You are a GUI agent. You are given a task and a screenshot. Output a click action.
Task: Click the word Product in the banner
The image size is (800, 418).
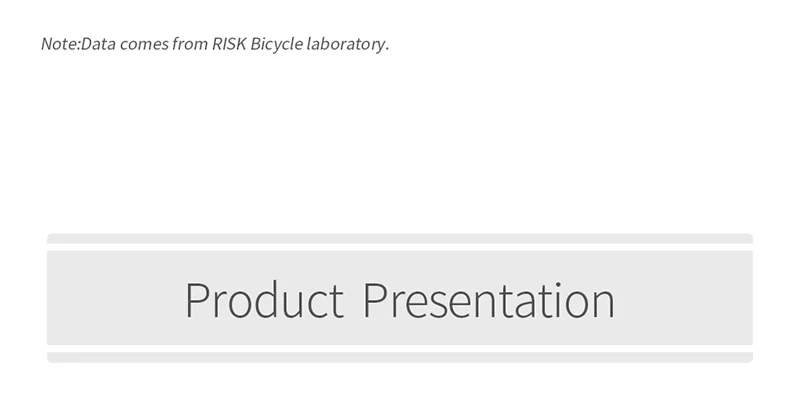[265, 301]
